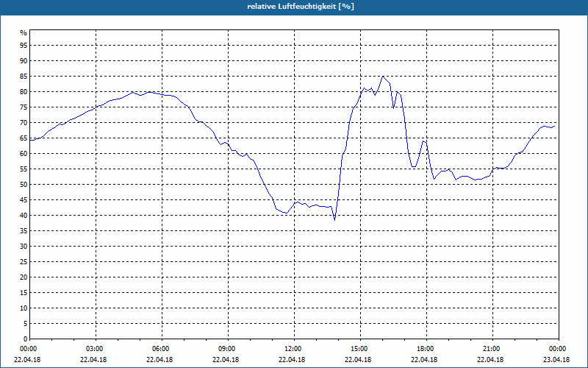Pick the 22.04.18 date below 15:00
The height and width of the screenshot is (368, 588).
(x=359, y=359)
